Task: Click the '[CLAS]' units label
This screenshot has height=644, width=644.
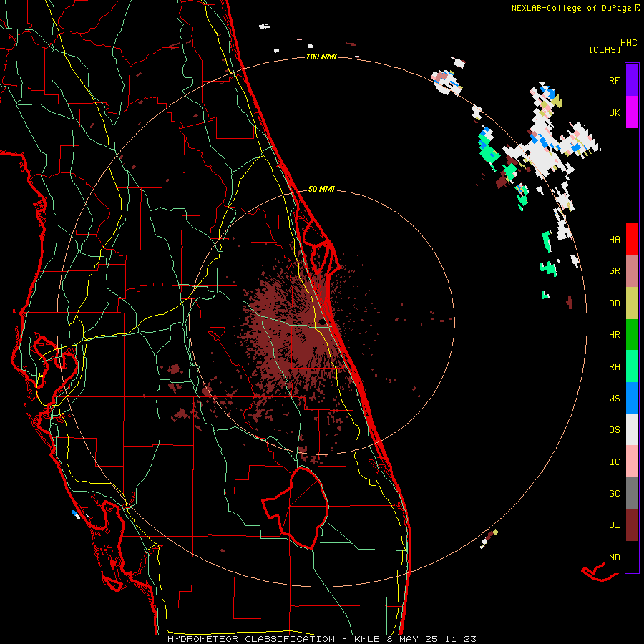Action: [x=605, y=50]
